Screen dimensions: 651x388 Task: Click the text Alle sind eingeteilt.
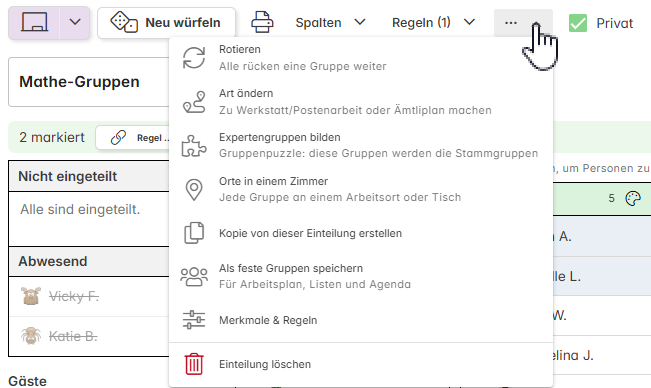point(80,210)
